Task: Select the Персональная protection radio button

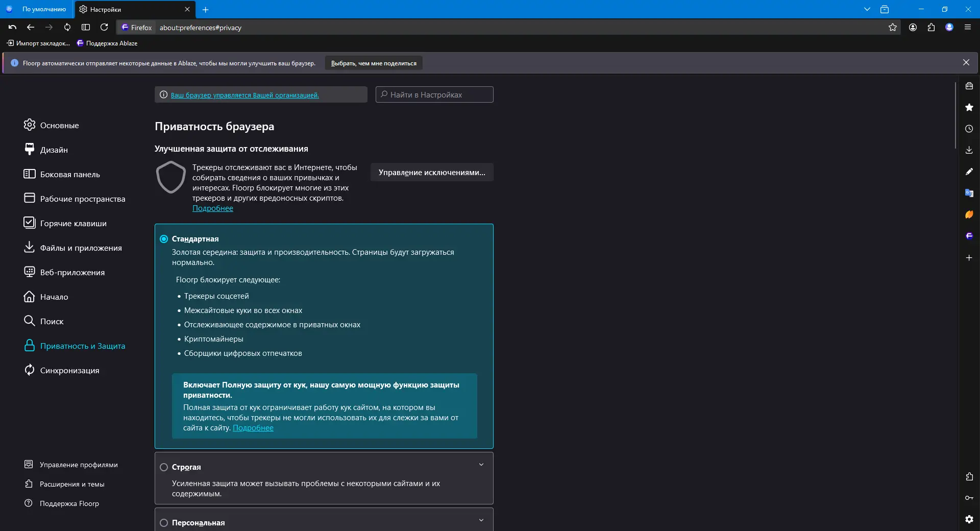Action: point(164,523)
